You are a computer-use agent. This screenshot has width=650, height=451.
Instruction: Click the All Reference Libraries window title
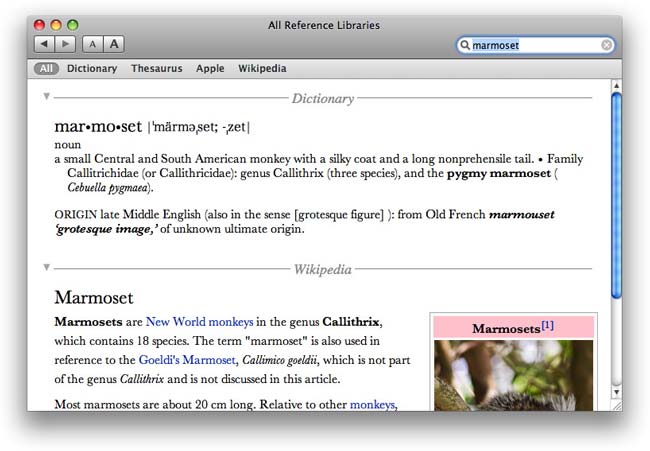[x=324, y=25]
